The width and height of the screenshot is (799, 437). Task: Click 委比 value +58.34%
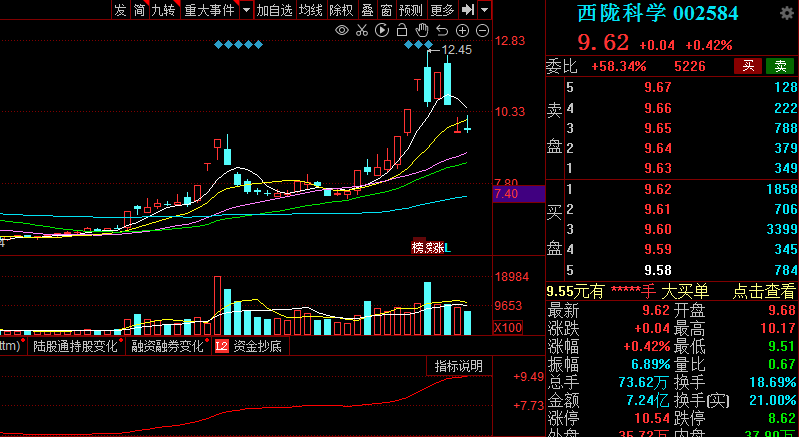click(619, 66)
